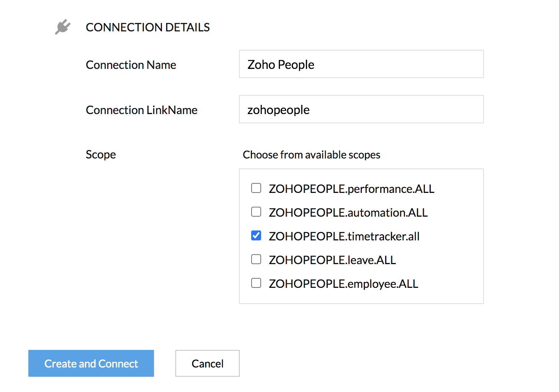559x392 pixels.
Task: Click the 'Connection Name' label
Action: (131, 65)
